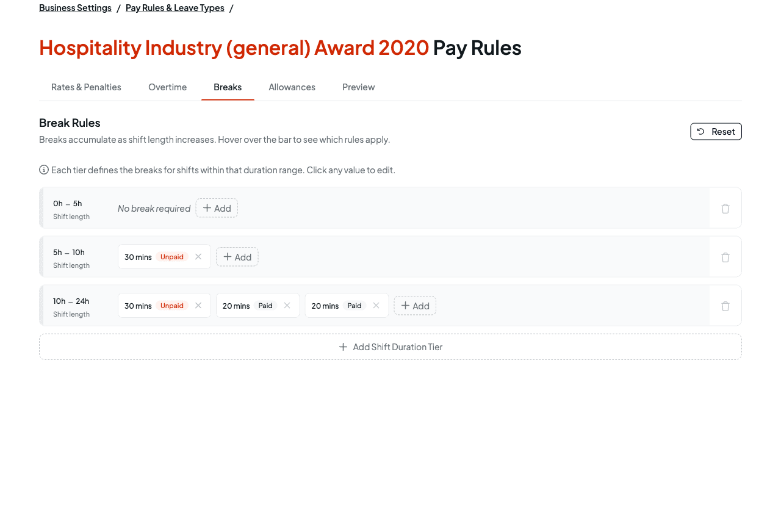Toggle the first Paid badge
The image size is (781, 532).
265,306
